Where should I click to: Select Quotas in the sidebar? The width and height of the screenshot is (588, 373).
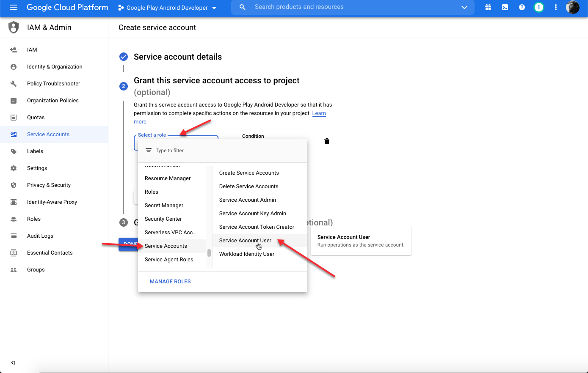click(37, 117)
